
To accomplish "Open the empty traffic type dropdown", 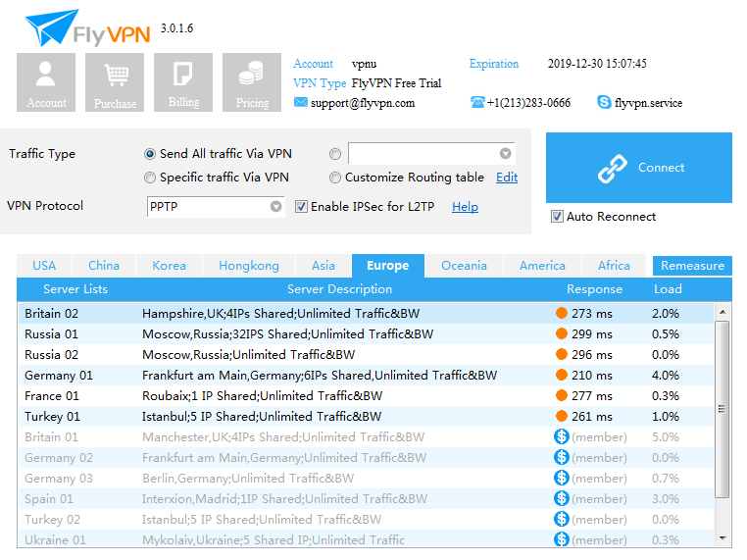I will point(431,153).
